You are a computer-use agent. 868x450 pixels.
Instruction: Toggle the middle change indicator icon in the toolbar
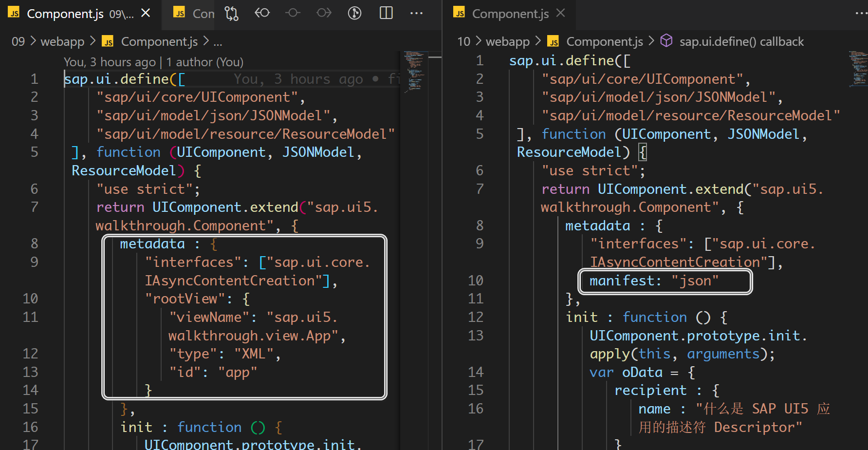(293, 13)
